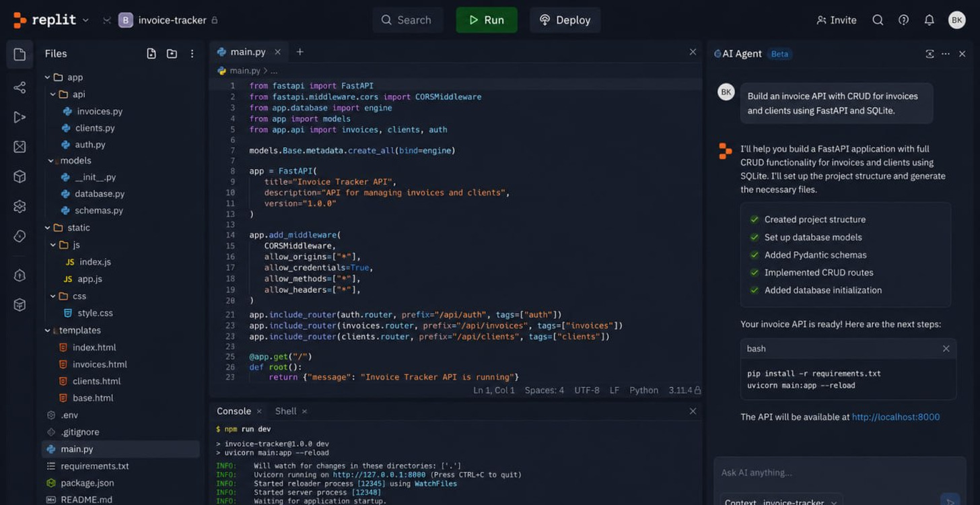
Task: Click the main.py breadcrumb
Action: pyautogui.click(x=244, y=71)
